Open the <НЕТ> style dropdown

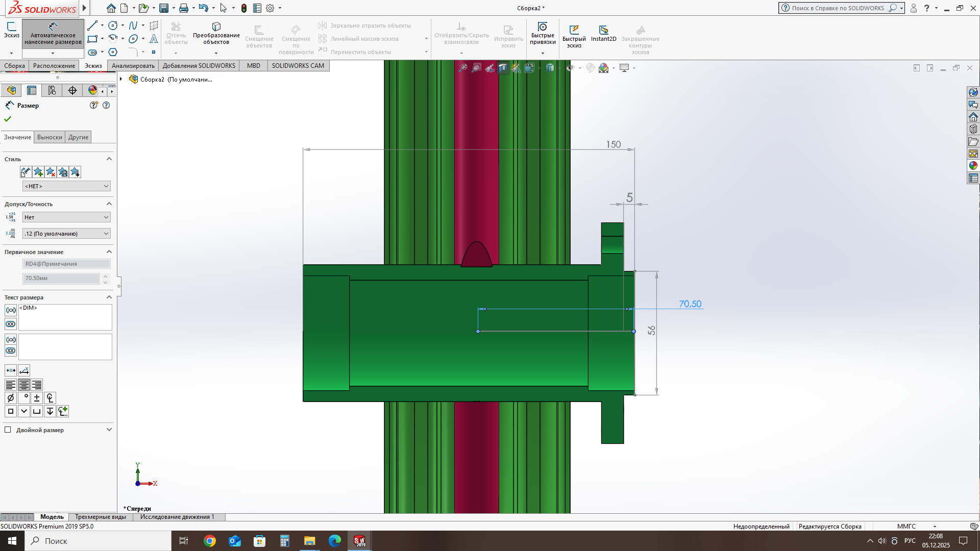[x=66, y=186]
